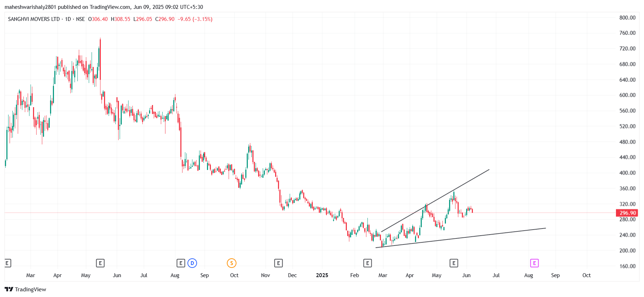The image size is (644, 297).
Task: Click the NSE exchange label
Action: [x=80, y=19]
